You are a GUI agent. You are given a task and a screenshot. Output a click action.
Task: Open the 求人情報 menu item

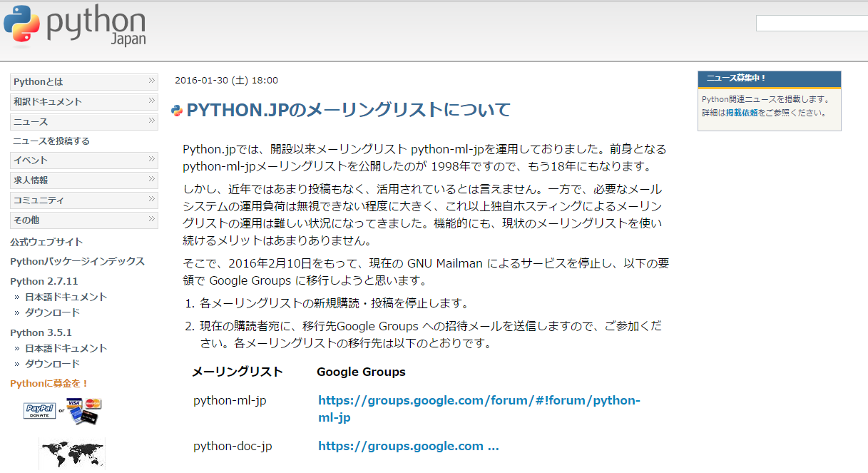[x=84, y=180]
